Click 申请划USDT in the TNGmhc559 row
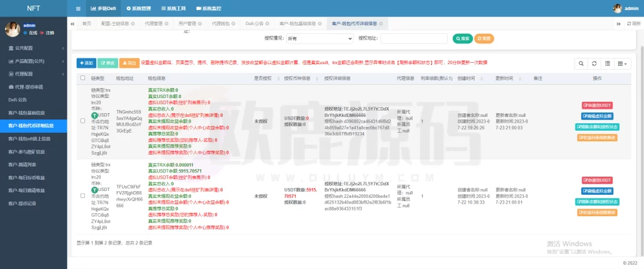This screenshot has width=644, height=269. point(597,105)
